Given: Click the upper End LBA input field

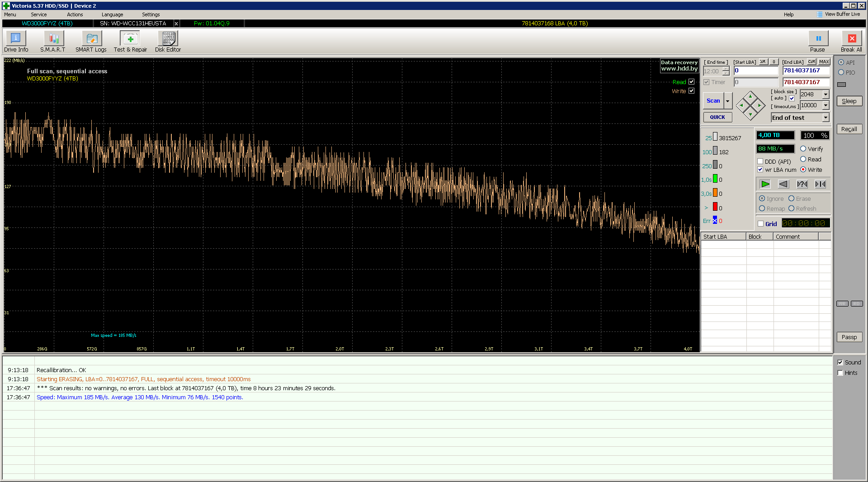Looking at the screenshot, I should [x=806, y=71].
